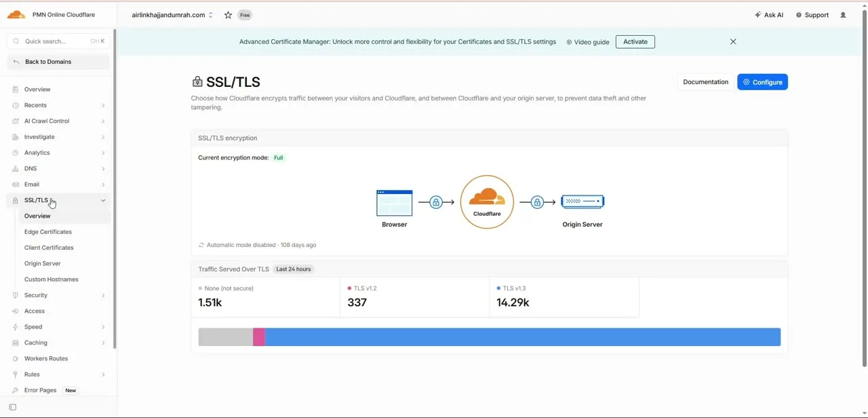Focus the Quick search field
The height and width of the screenshot is (418, 868).
pyautogui.click(x=58, y=41)
